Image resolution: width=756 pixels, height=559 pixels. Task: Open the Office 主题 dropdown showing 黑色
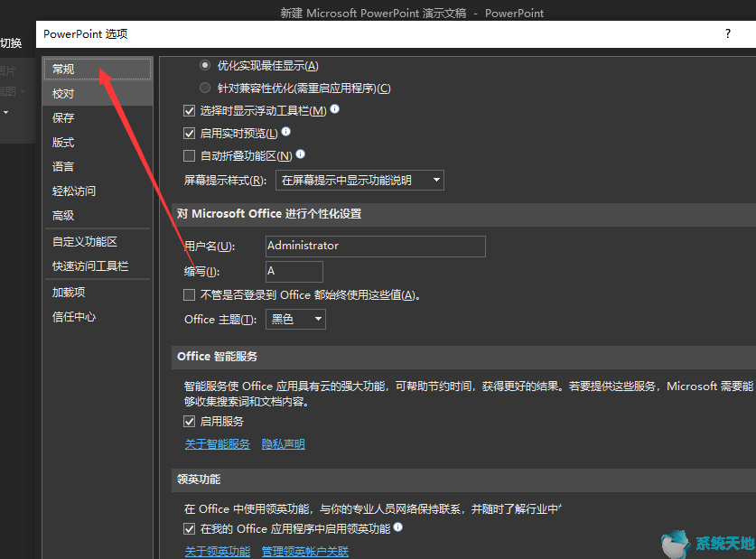pos(295,319)
